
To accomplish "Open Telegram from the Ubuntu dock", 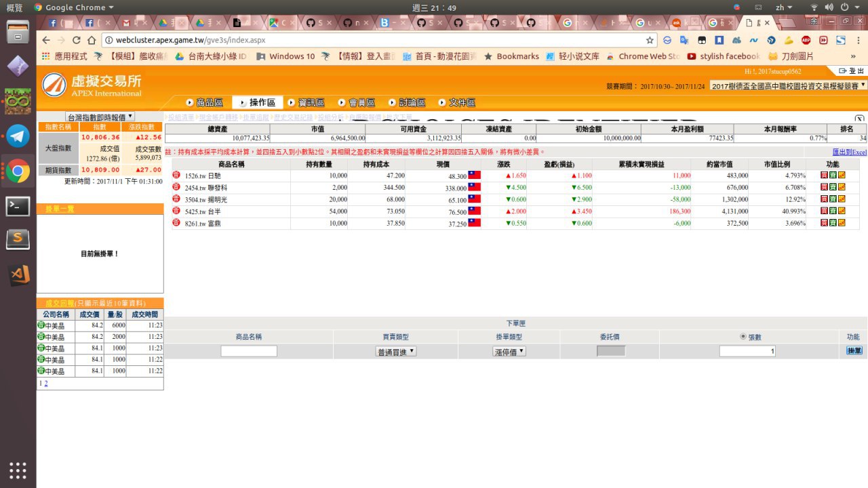I will (x=18, y=136).
